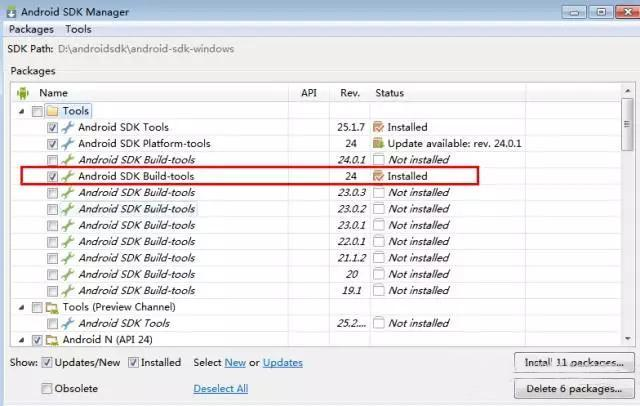Image resolution: width=640 pixels, height=406 pixels.
Task: Check Build-tools 20 checkbox
Action: 52,275
